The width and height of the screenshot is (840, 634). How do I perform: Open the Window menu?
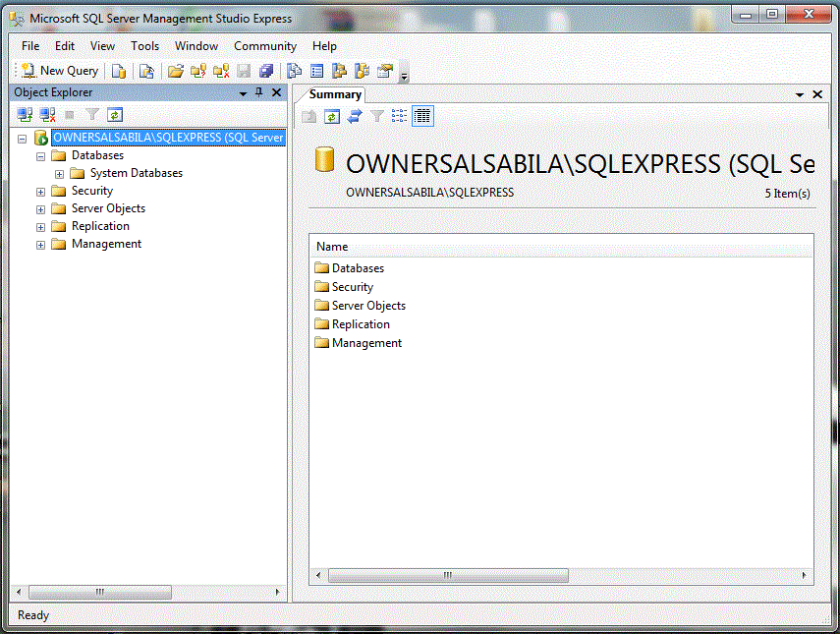point(196,46)
